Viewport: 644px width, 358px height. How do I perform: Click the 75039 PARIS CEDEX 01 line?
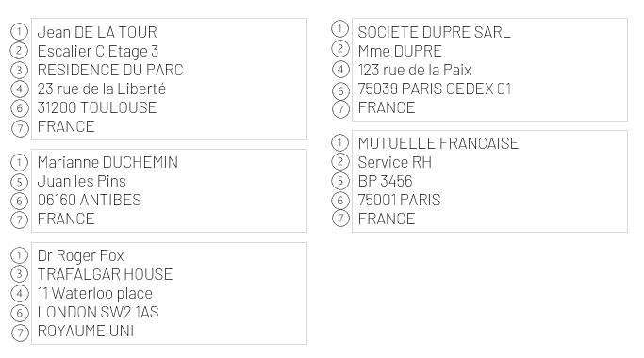click(434, 89)
